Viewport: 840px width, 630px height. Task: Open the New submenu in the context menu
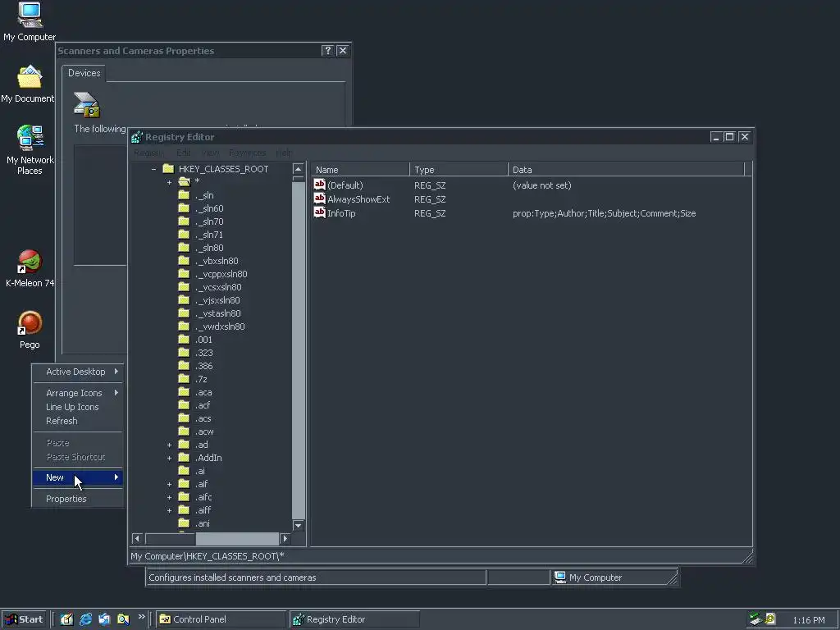click(x=78, y=477)
